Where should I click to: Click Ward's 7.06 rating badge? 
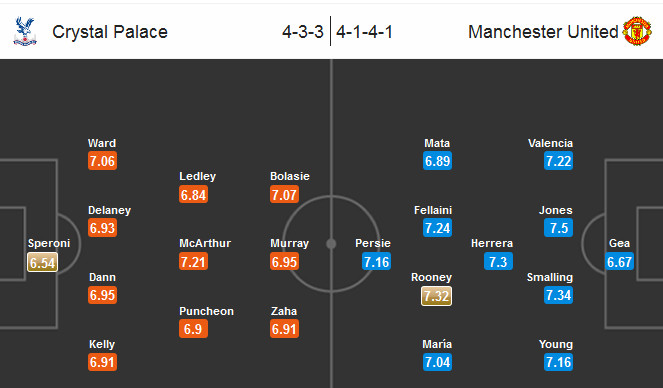pos(102,161)
